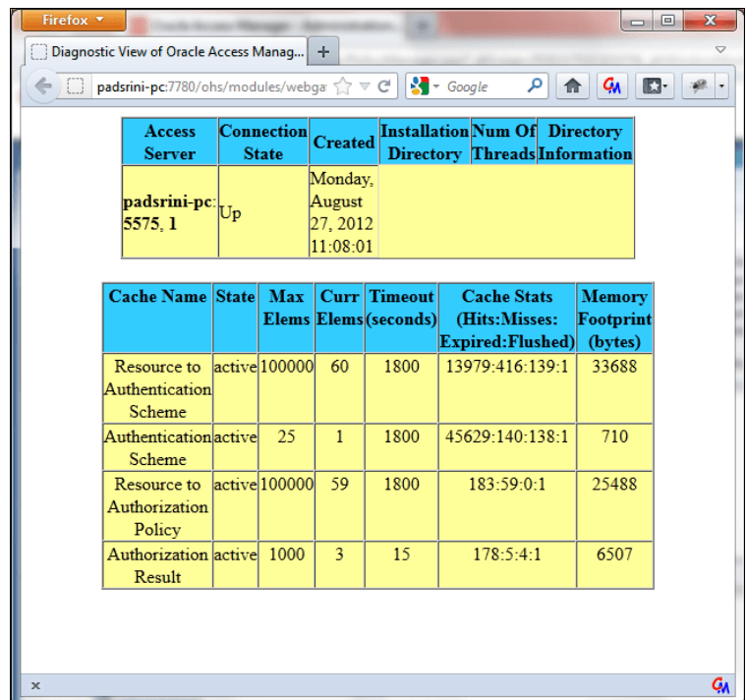Viewport: 746px width, 700px height.
Task: Click the Curr Elems column header
Action: tap(339, 318)
